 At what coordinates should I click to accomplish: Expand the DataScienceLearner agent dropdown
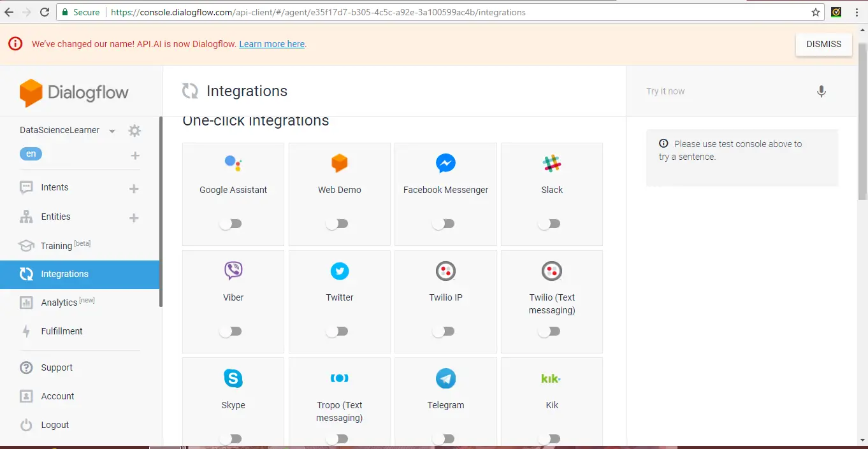(x=112, y=131)
